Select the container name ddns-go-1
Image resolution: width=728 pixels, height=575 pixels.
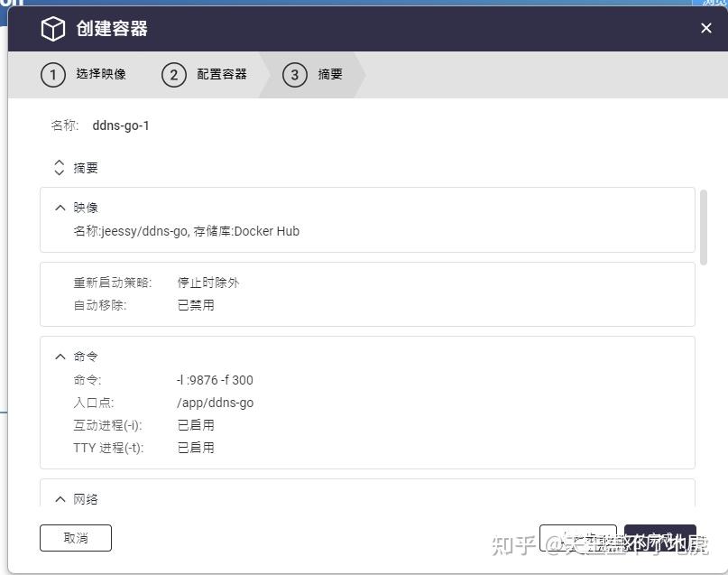coord(120,125)
